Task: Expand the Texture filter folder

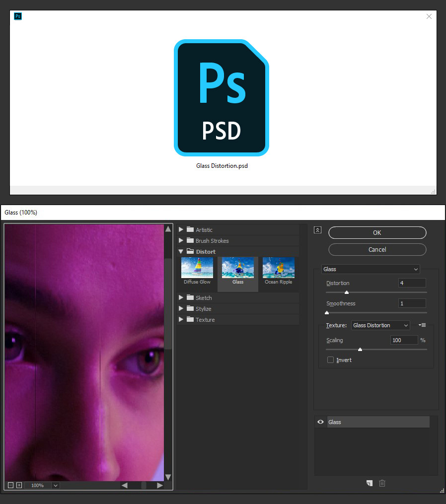Action: coord(181,319)
